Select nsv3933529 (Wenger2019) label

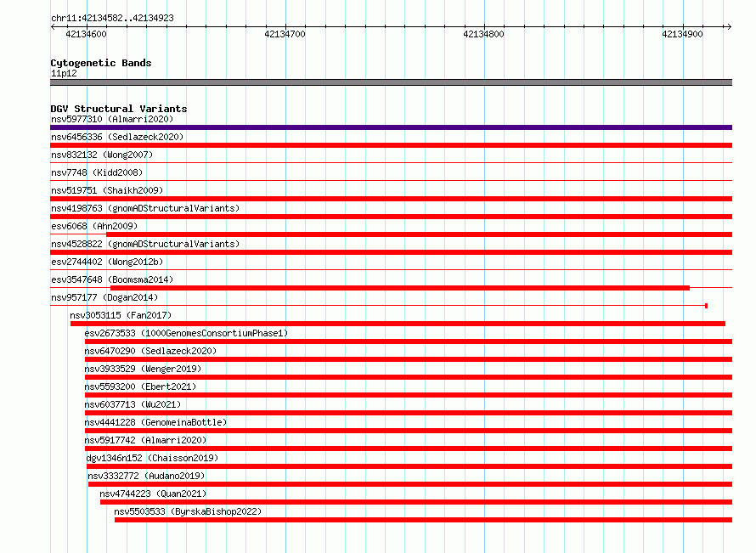pyautogui.click(x=143, y=369)
